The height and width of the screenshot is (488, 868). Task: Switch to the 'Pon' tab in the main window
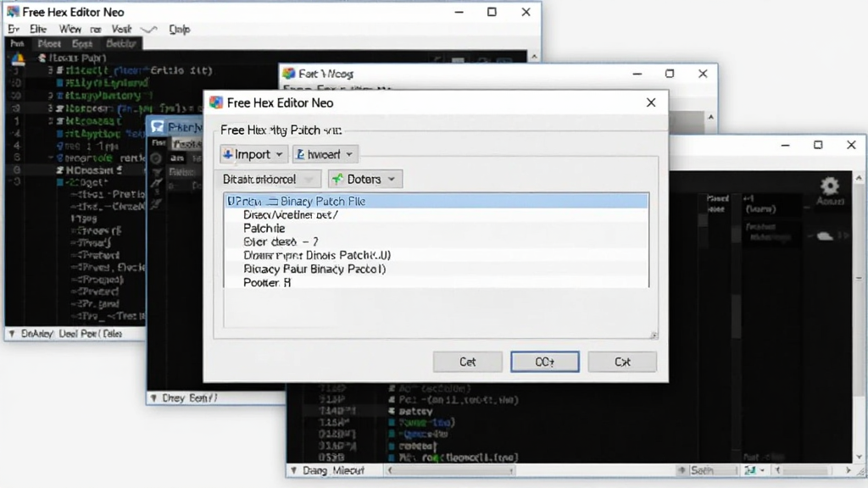17,44
